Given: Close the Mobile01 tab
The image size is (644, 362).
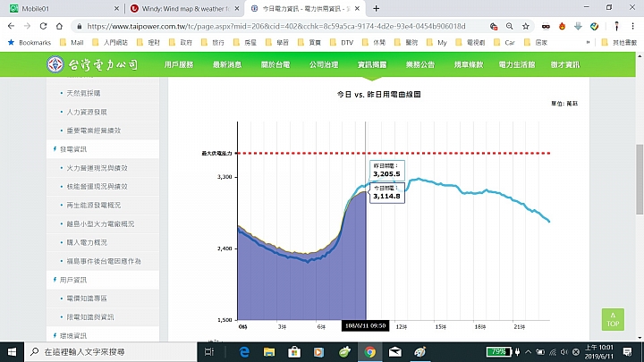Looking at the screenshot, I should 116,9.
